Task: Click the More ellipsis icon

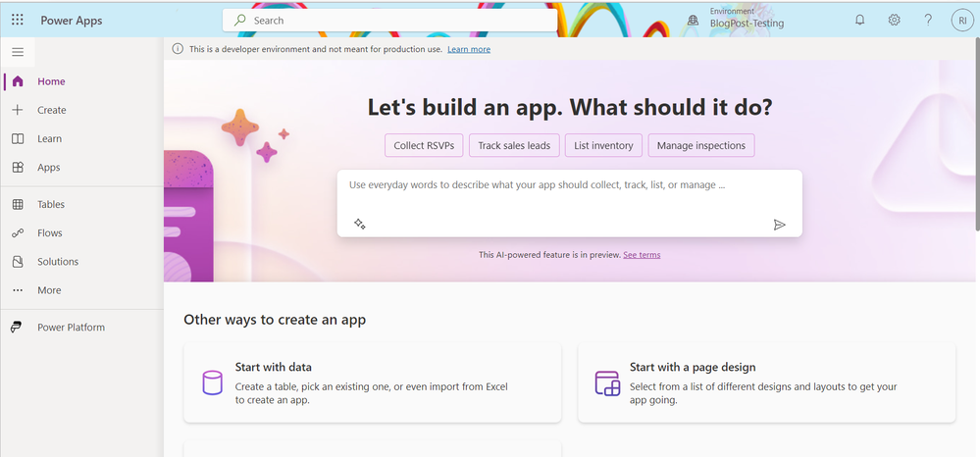Action: tap(18, 290)
